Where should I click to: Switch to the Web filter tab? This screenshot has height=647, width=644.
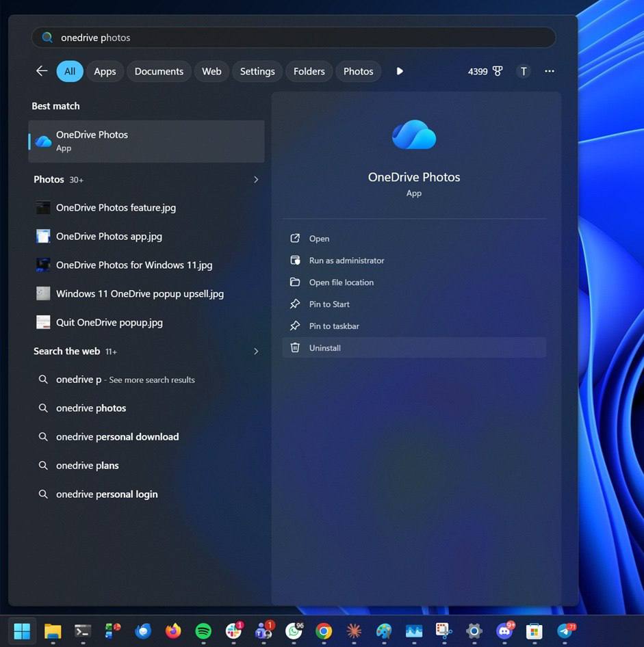211,71
